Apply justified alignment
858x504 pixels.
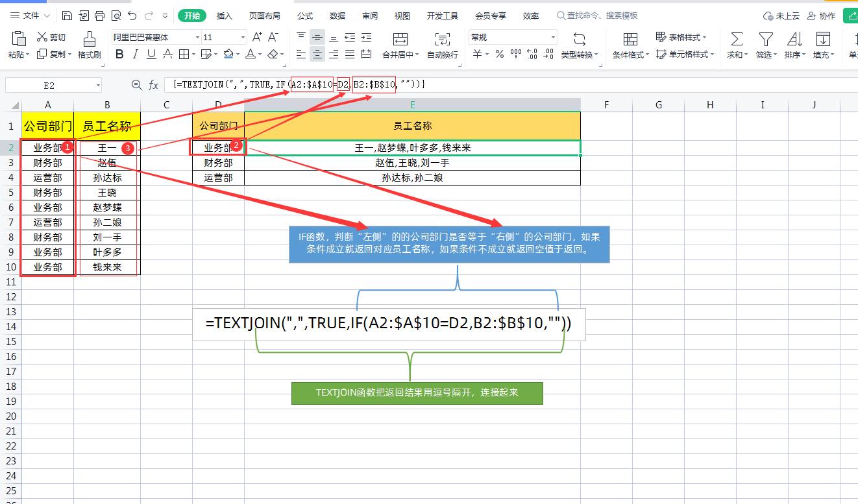350,54
